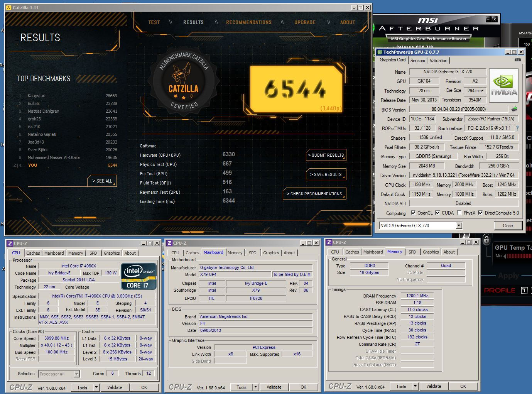Click the GPU-Z screenshot camera icon
The image size is (532, 394).
[518, 60]
